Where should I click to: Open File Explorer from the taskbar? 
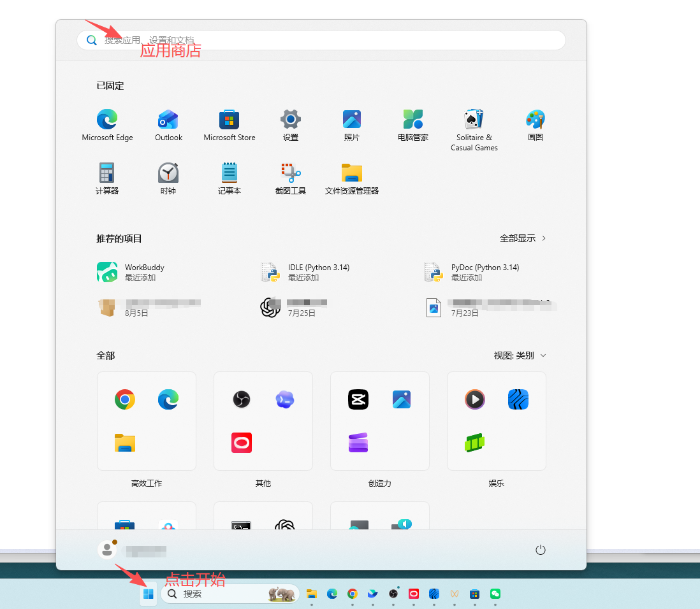click(312, 594)
